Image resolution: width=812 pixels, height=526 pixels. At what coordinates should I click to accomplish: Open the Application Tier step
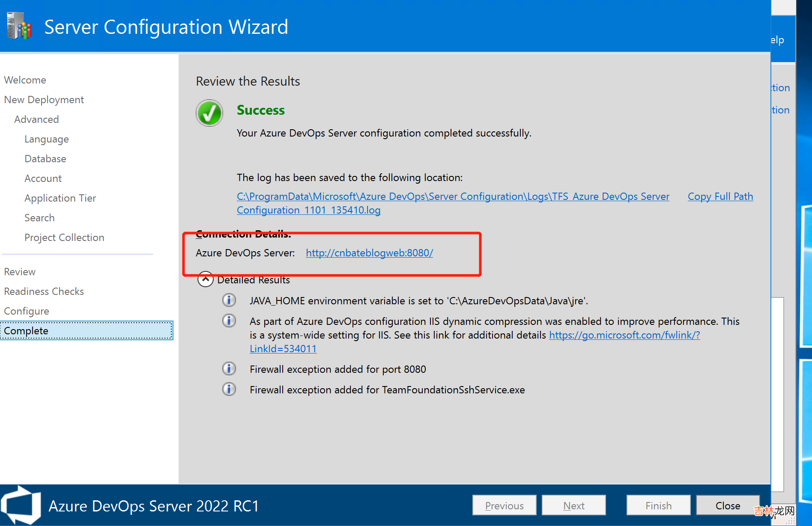tap(60, 198)
